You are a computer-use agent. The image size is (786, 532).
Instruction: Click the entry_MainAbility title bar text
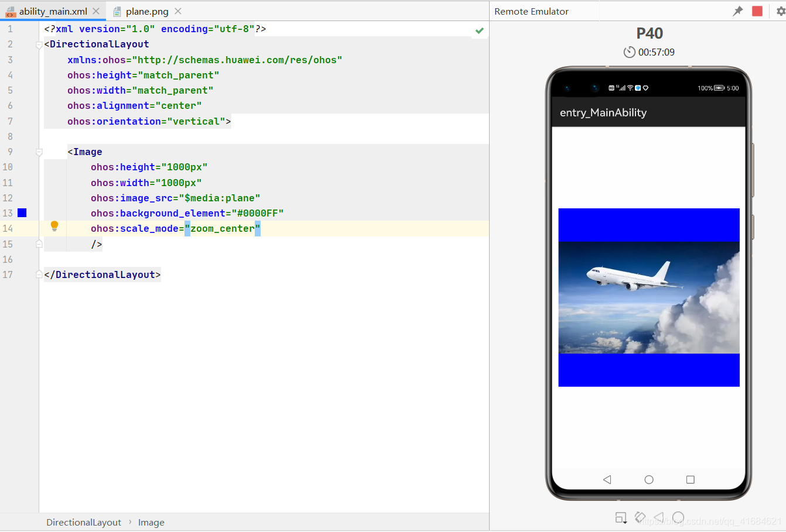(x=603, y=112)
